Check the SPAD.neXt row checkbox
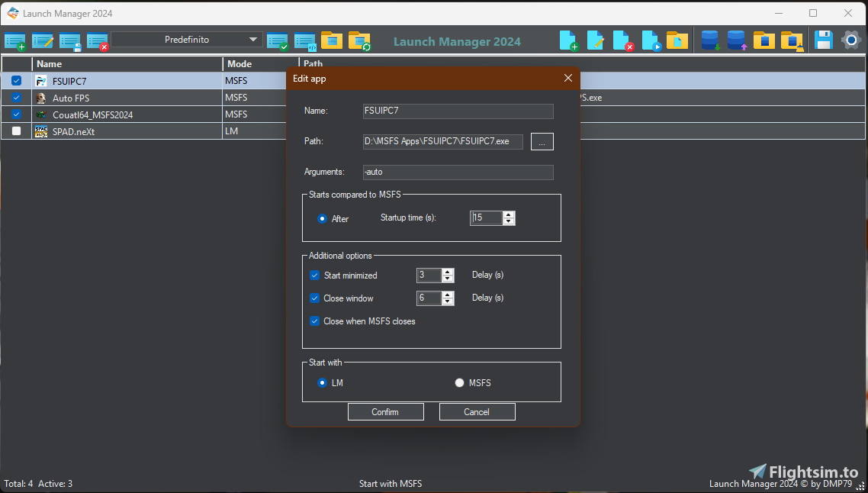The image size is (868, 493). [17, 131]
